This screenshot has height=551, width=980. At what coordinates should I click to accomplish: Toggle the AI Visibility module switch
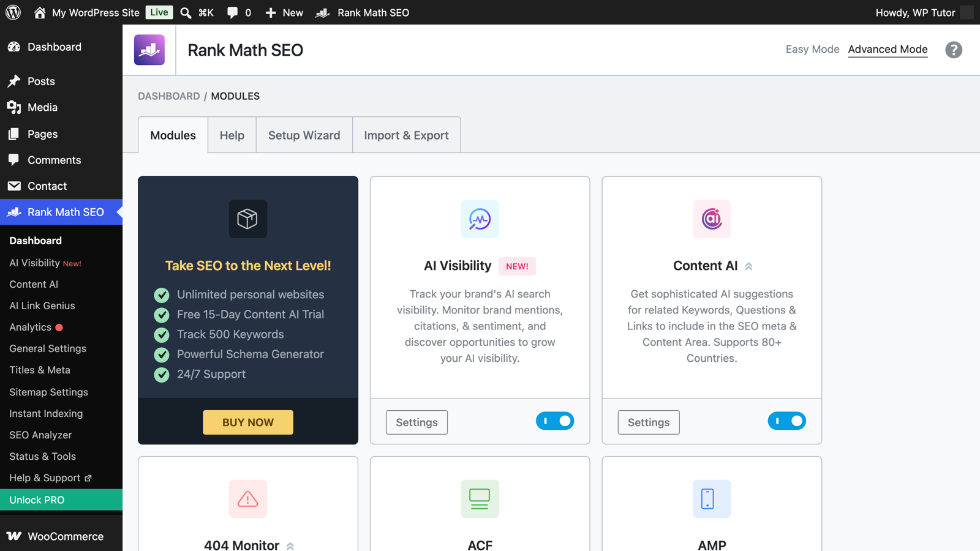pos(555,421)
